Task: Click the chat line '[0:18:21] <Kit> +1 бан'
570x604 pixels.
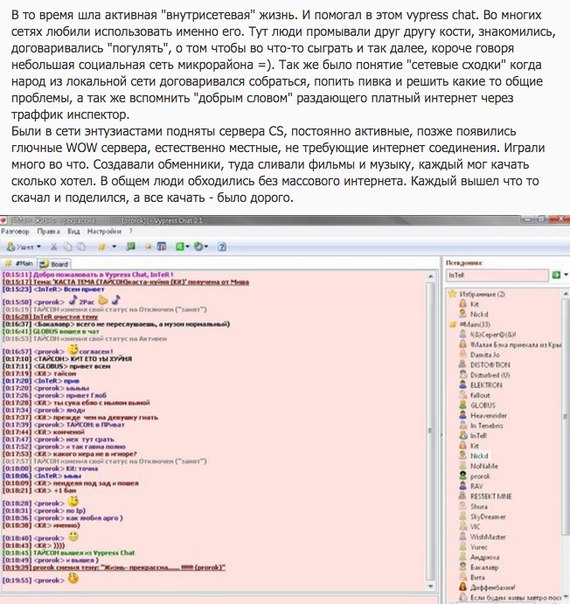Action: [x=39, y=490]
